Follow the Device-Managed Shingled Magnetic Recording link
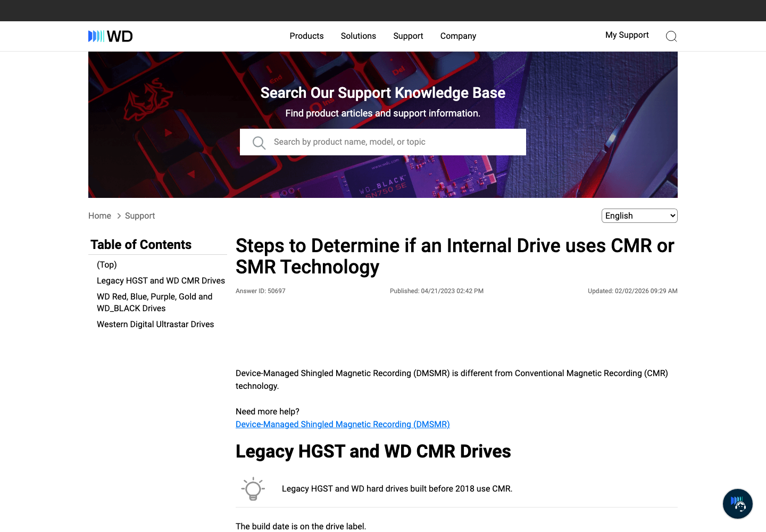Screen dimensions: 766x532 click(343, 425)
